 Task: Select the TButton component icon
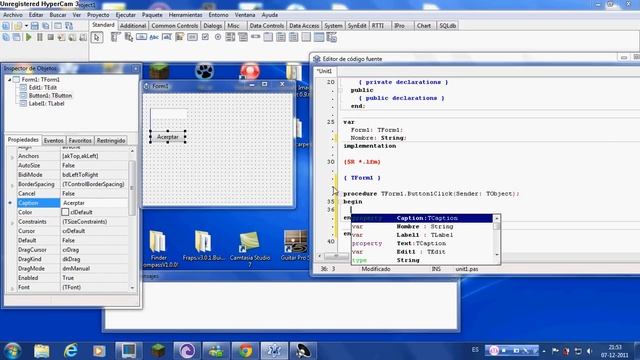coord(141,37)
